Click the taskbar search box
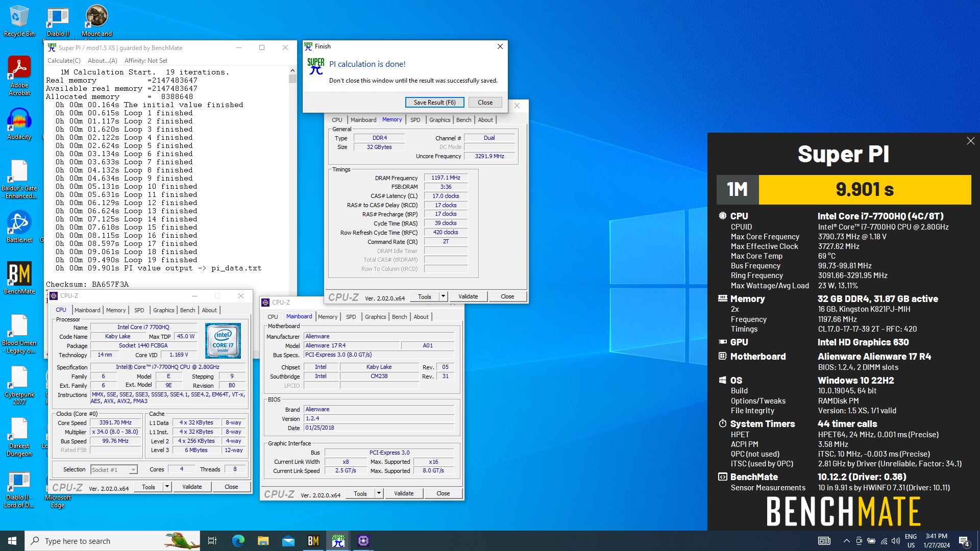The height and width of the screenshot is (551, 980). (x=112, y=541)
